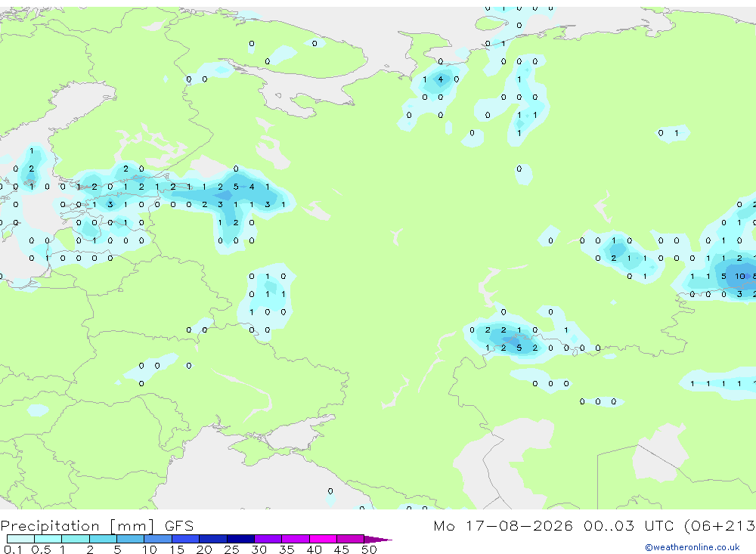Click the 5–10 mm light blue legend swatch
756x554 pixels.
[130, 539]
